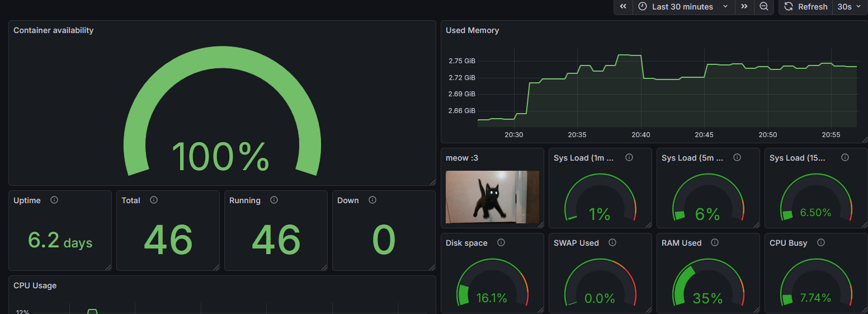Click info icon next to SWAP Used

coord(612,242)
